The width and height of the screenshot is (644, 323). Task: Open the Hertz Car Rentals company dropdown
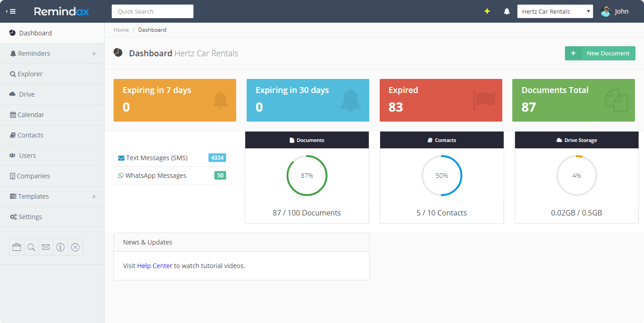pos(555,11)
